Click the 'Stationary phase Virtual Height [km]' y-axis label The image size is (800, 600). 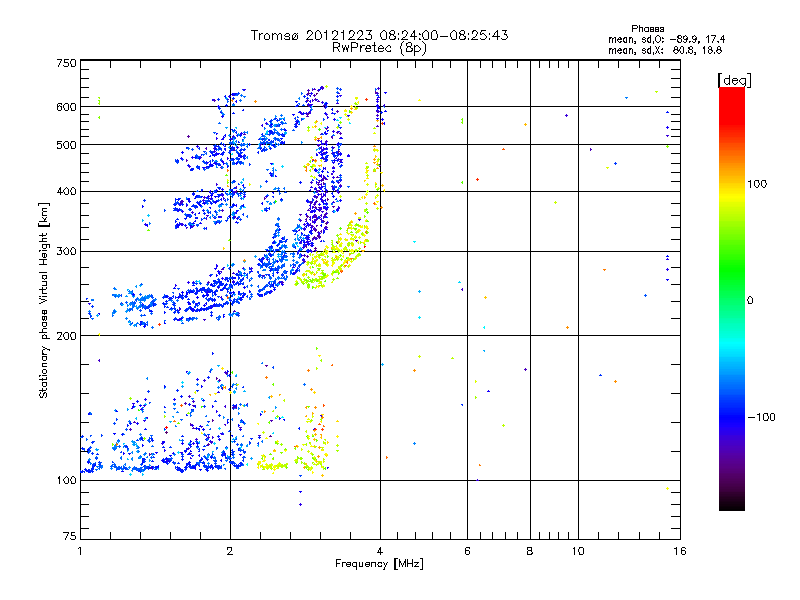pyautogui.click(x=43, y=300)
